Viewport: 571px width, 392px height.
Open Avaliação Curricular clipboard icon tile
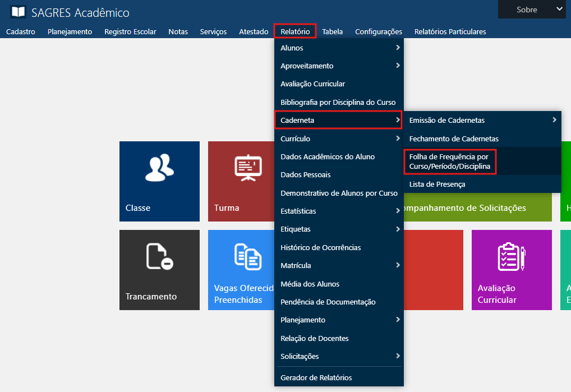[511, 257]
